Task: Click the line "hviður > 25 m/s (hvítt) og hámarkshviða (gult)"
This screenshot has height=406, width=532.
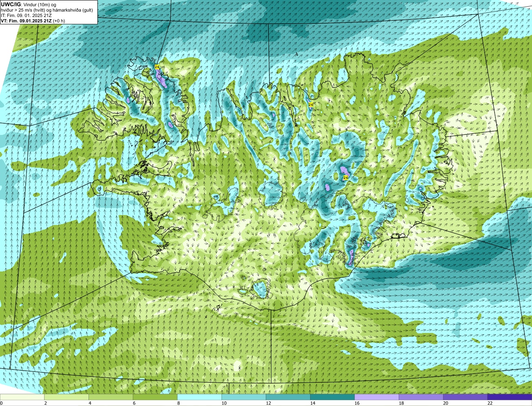Action: pos(47,10)
